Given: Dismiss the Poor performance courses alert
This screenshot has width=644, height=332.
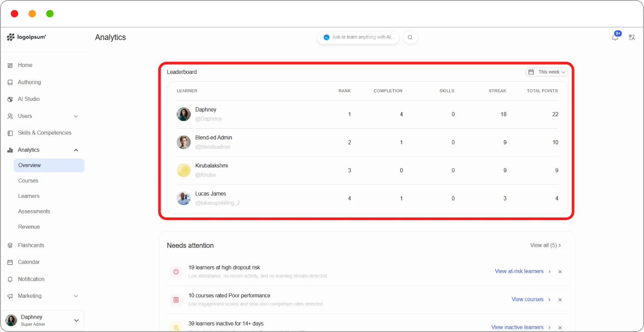Looking at the screenshot, I should (x=560, y=300).
